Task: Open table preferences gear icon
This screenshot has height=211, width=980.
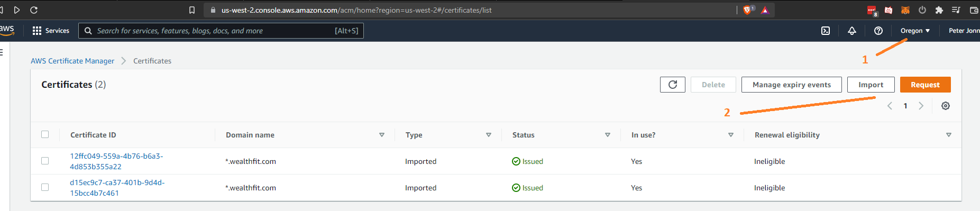Action: pyautogui.click(x=946, y=106)
